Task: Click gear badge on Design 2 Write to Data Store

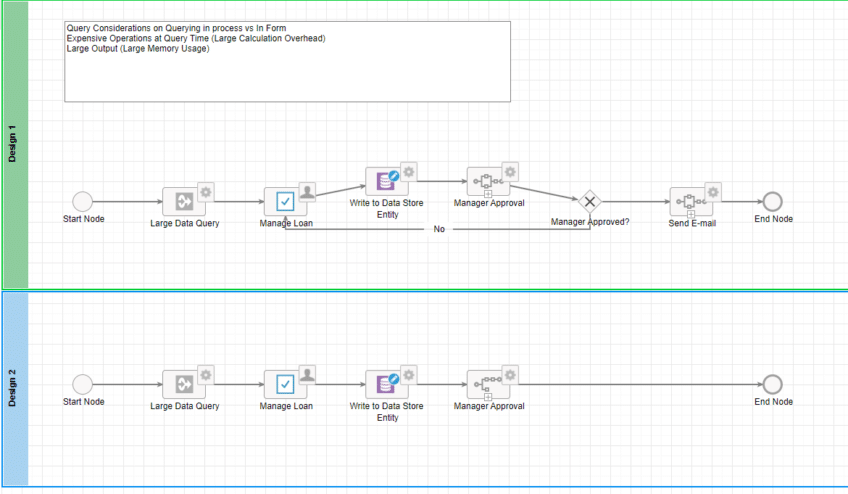Action: click(x=409, y=375)
